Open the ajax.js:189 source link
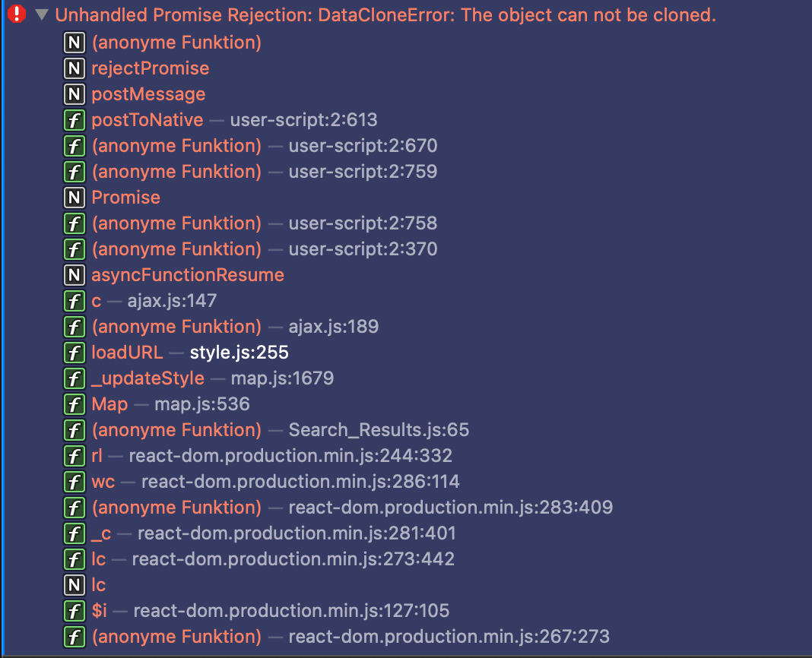Viewport: 812px width, 658px height. pyautogui.click(x=334, y=327)
